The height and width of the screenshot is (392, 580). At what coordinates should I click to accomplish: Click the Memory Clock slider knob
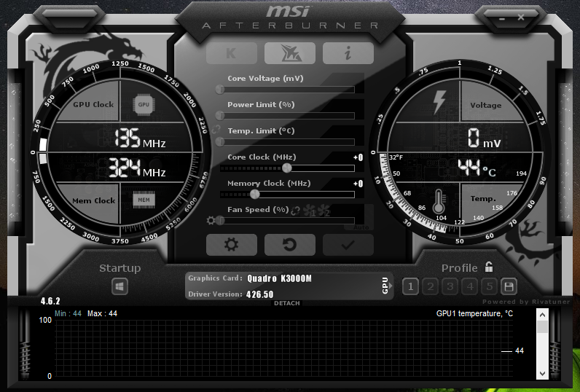[254, 194]
